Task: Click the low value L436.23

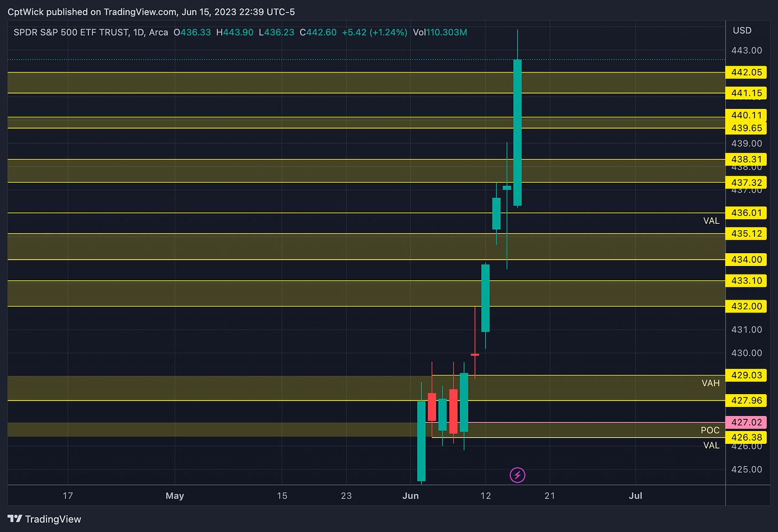Action: pos(276,33)
